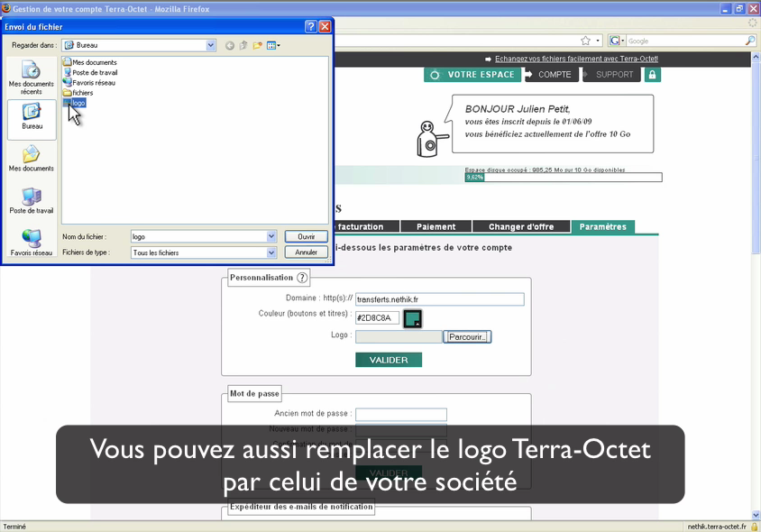Image resolution: width=761 pixels, height=532 pixels.
Task: Switch to the VOTRE ESPACE tab
Action: click(x=472, y=75)
